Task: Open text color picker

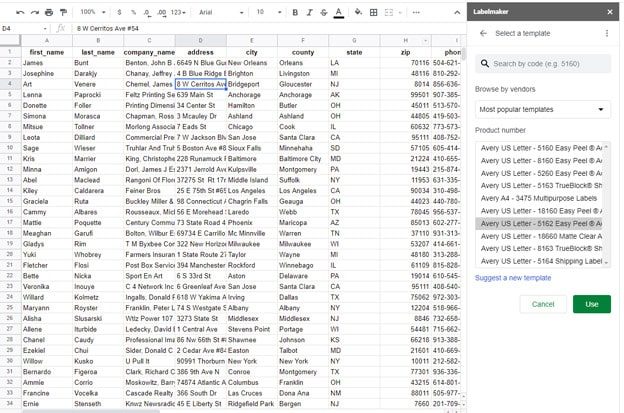Action: coord(339,13)
